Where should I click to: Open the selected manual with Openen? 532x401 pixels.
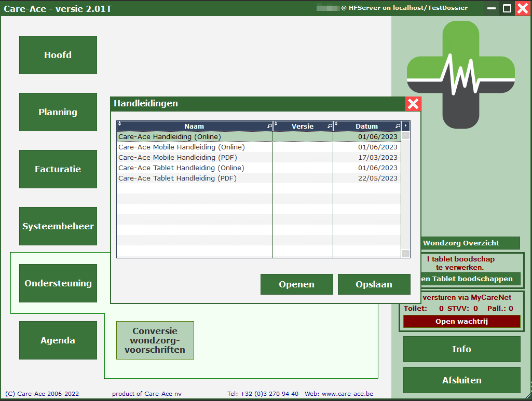pos(296,284)
